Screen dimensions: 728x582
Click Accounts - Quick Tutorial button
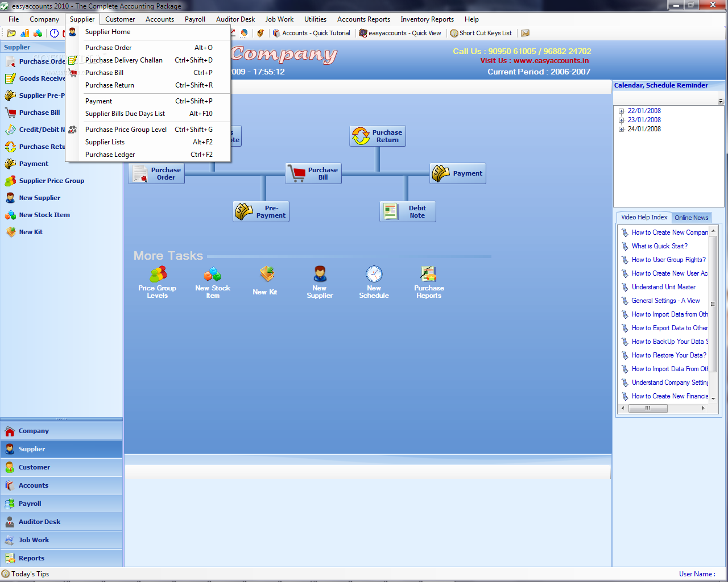click(311, 33)
